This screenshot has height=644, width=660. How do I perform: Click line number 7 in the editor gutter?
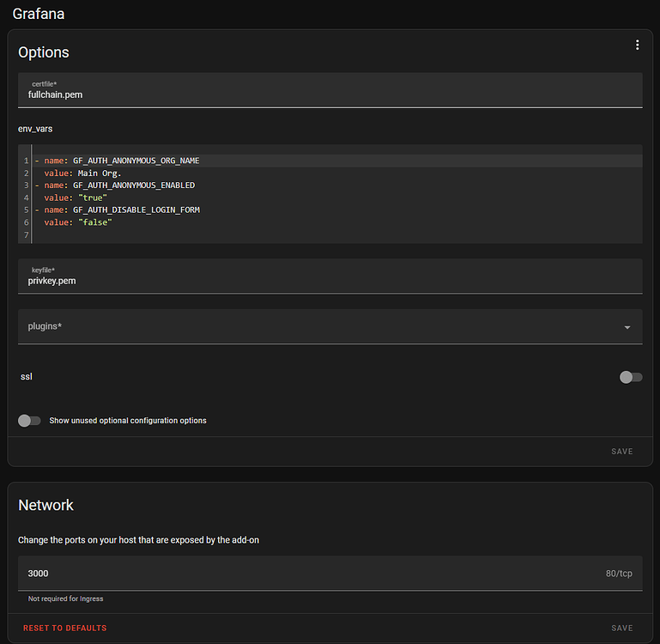(x=26, y=234)
